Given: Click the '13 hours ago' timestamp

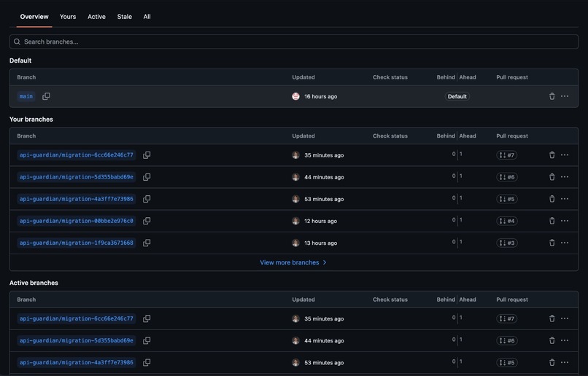Looking at the screenshot, I should point(320,243).
